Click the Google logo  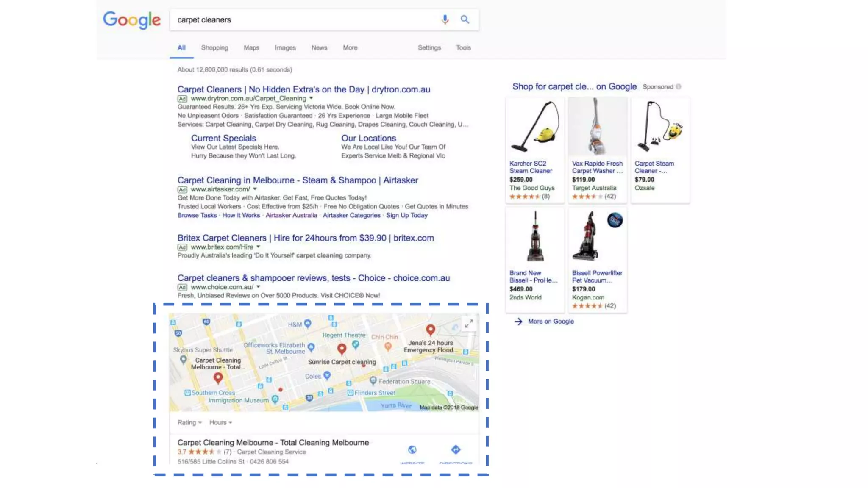pos(132,20)
